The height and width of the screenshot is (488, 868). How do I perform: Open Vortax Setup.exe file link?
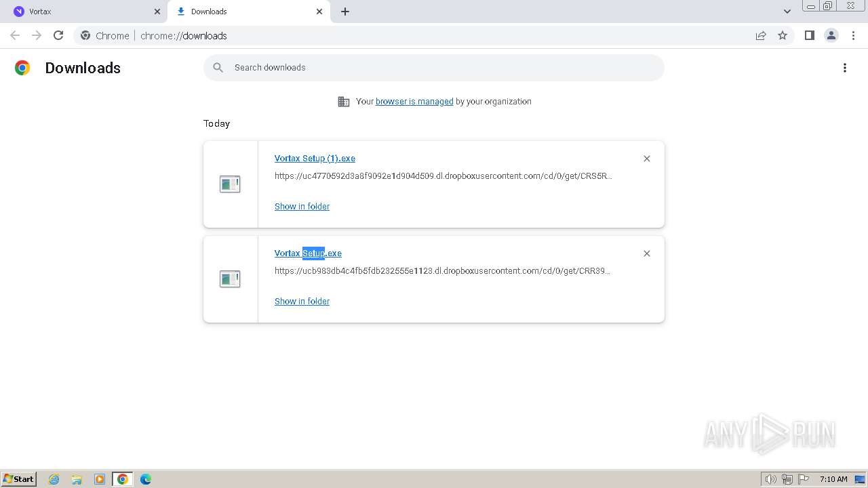click(308, 253)
